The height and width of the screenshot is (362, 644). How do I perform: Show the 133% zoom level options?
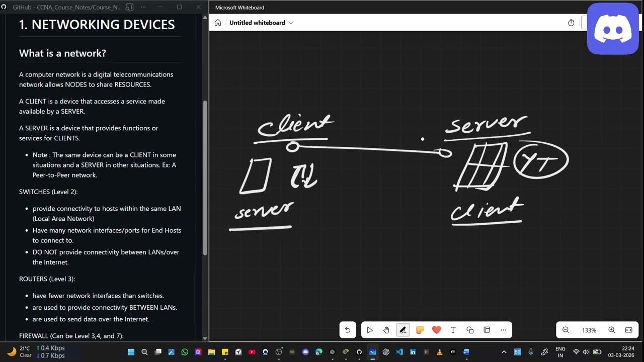[x=589, y=330]
